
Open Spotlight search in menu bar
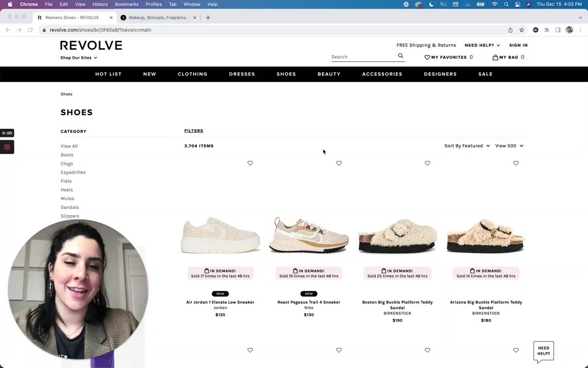point(506,5)
